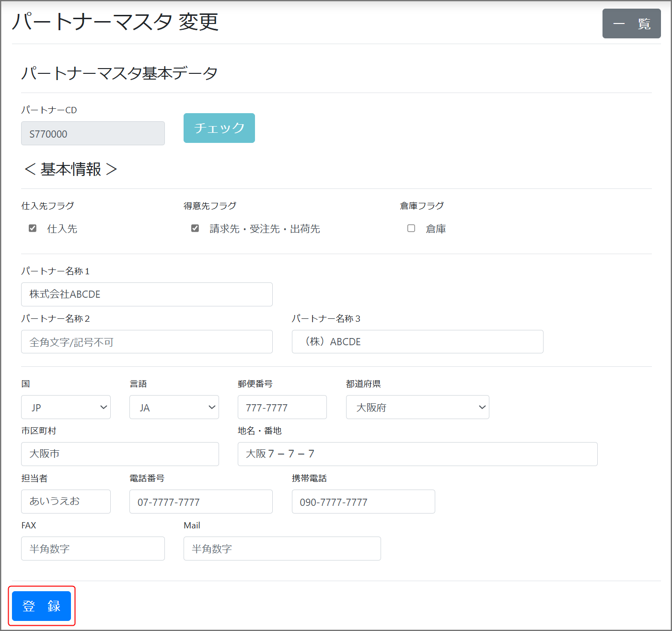The height and width of the screenshot is (631, 672).
Task: Uncheck the 仕入先 supplier checkbox
Action: [x=33, y=228]
